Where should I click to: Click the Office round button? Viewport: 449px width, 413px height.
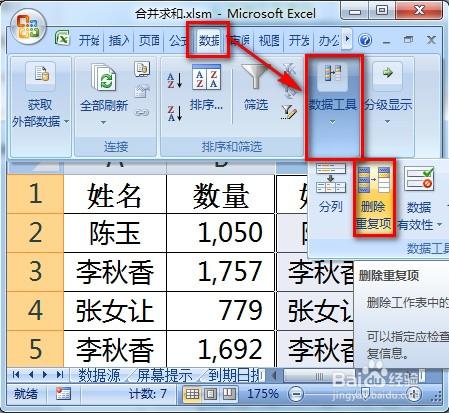pyautogui.click(x=28, y=27)
